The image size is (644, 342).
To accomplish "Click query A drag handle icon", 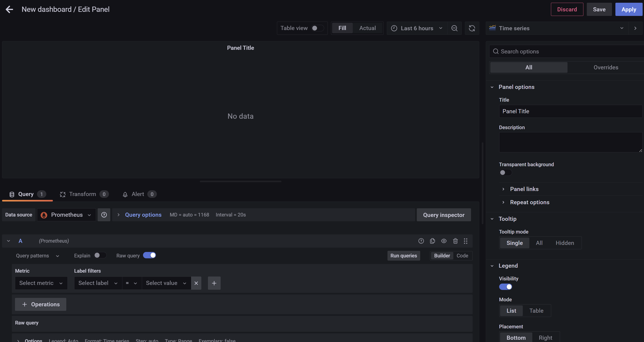I will click(x=466, y=241).
